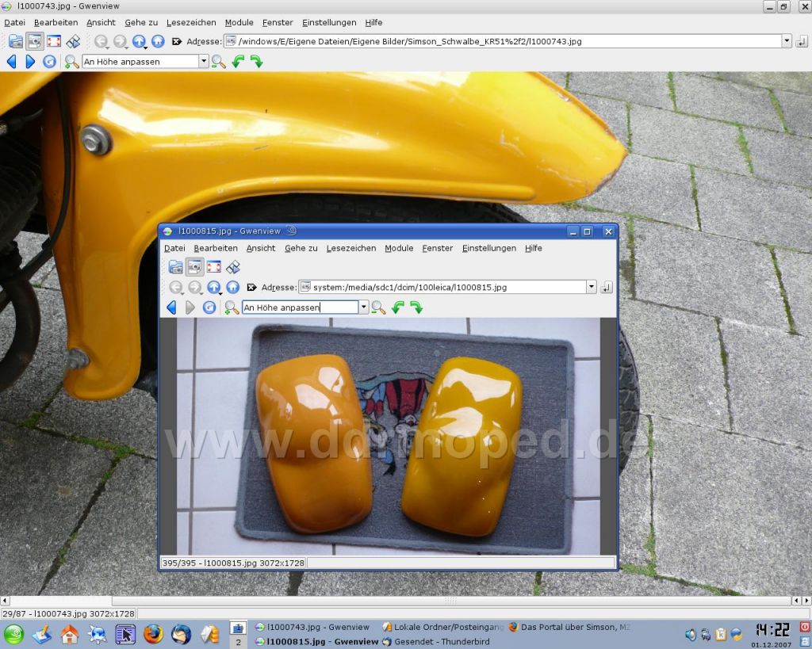Expand the zoom dropdown in l1000815.jpg window
This screenshot has height=649, width=812.
coord(363,307)
